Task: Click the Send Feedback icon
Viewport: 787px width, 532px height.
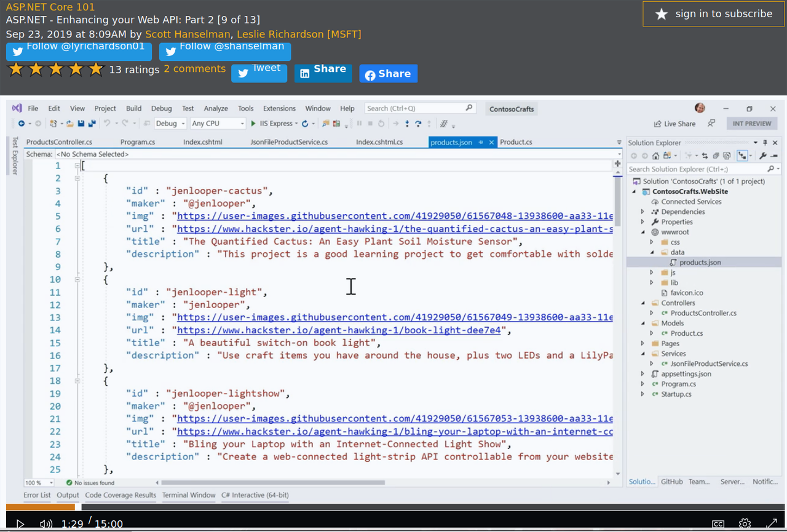Action: point(711,123)
